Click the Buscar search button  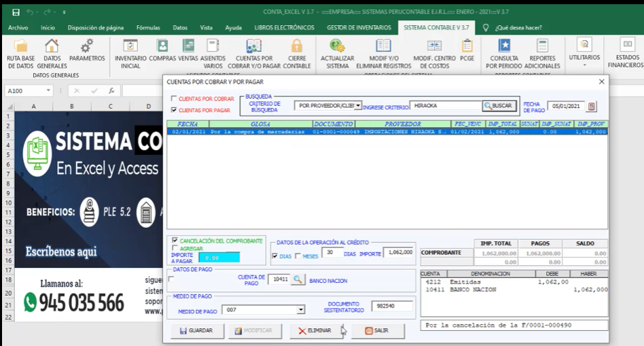point(500,106)
